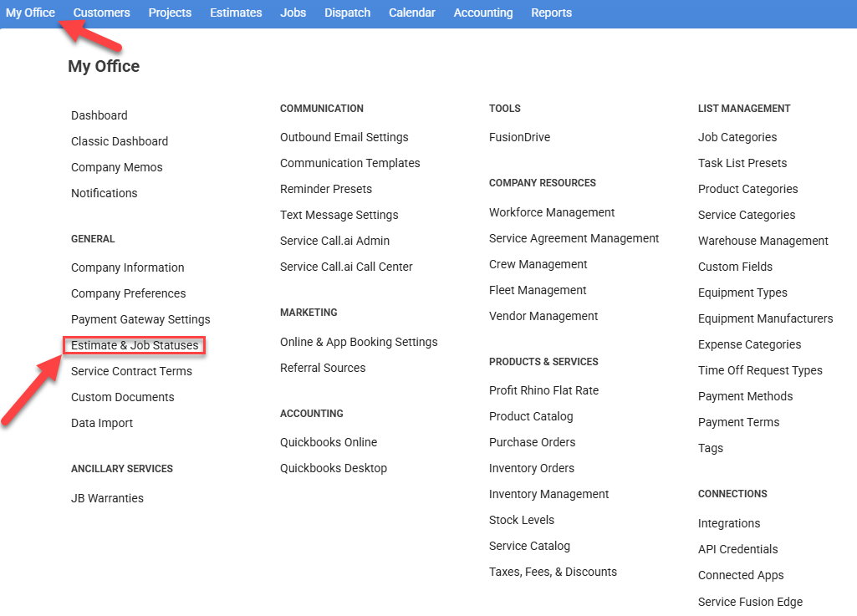Open Stock Levels

point(522,520)
